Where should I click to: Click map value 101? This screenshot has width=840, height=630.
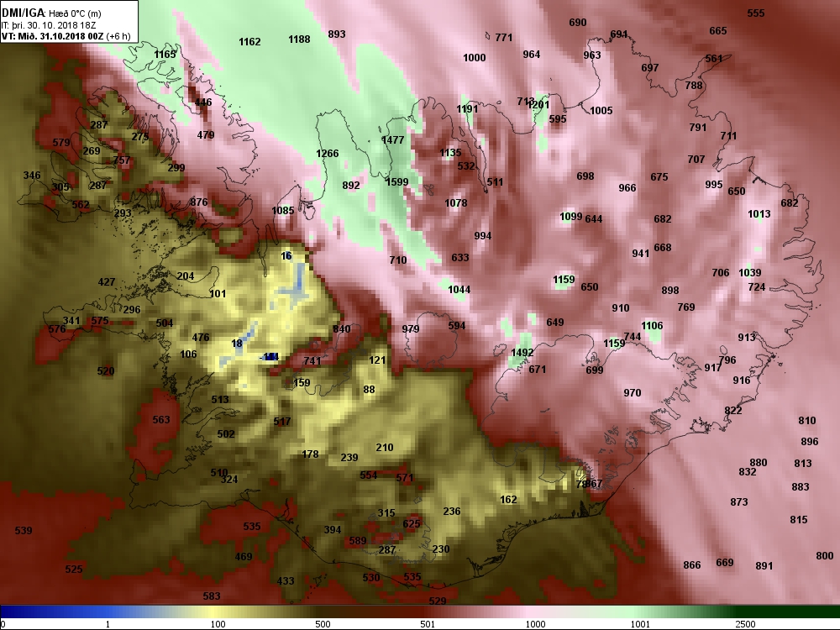pyautogui.click(x=218, y=294)
